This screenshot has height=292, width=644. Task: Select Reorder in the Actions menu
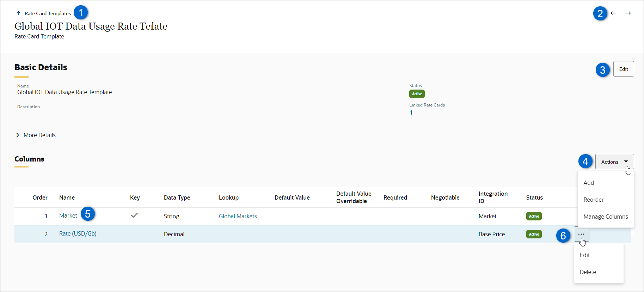(x=593, y=200)
